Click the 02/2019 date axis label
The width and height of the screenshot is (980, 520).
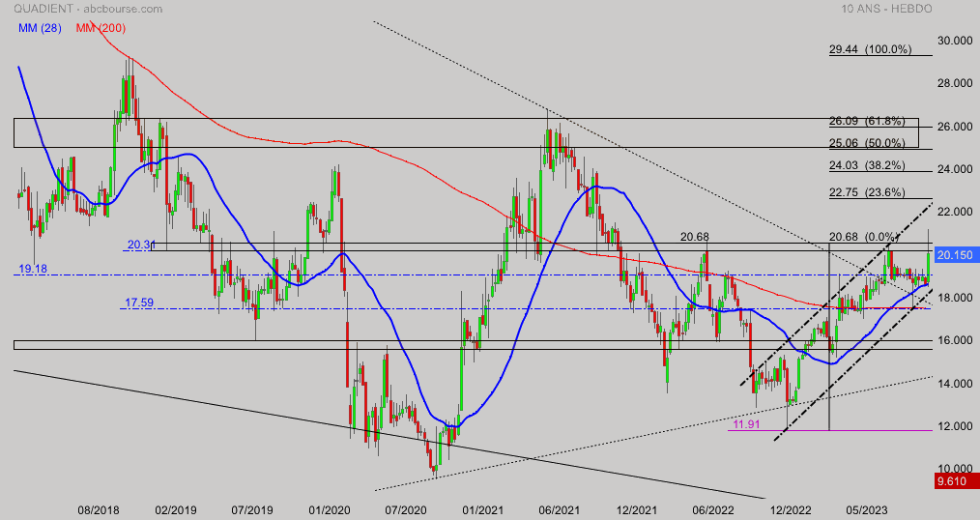(176, 510)
